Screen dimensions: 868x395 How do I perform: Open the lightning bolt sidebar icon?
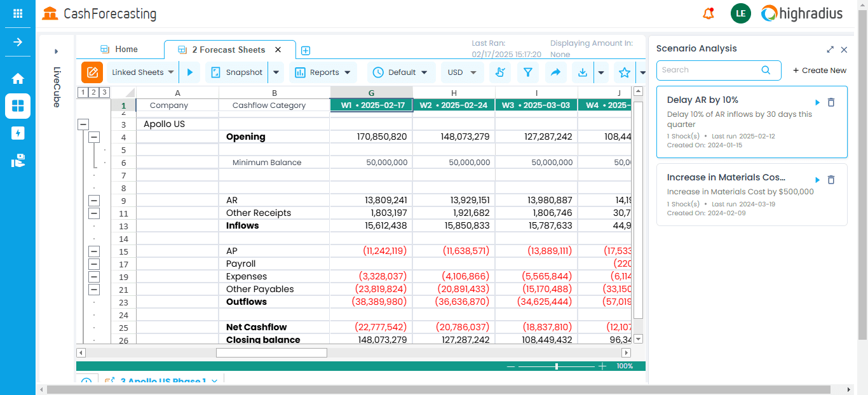point(18,133)
